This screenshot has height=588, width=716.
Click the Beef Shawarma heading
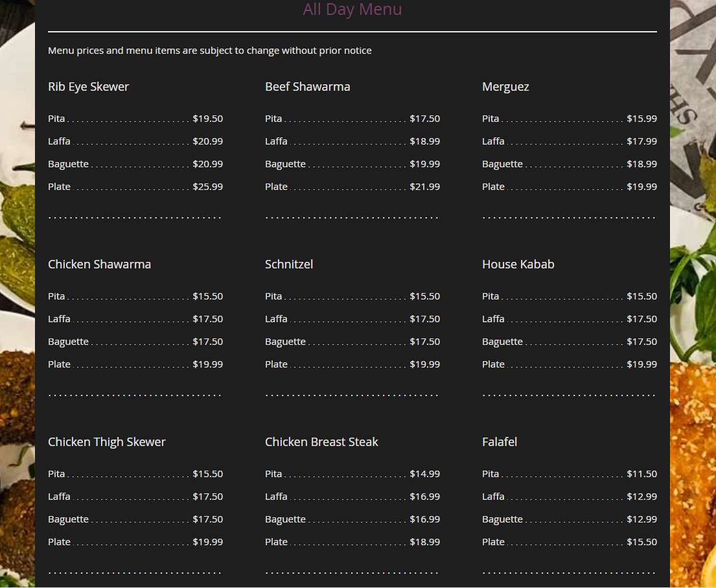pos(307,87)
